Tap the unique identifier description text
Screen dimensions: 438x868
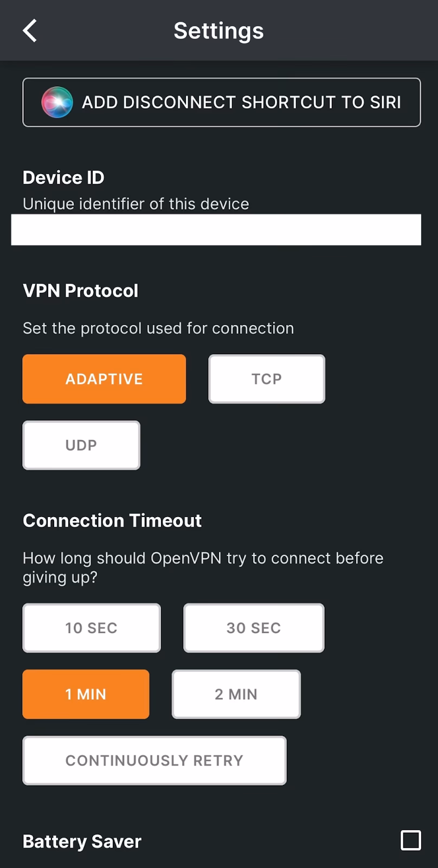tap(136, 204)
